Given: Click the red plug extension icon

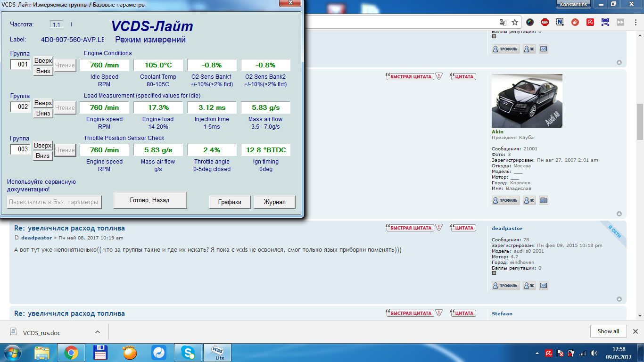Looking at the screenshot, I should pos(575,22).
